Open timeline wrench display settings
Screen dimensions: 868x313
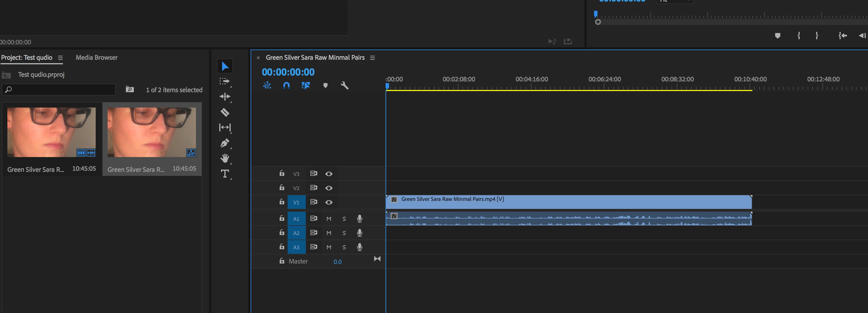pyautogui.click(x=344, y=85)
